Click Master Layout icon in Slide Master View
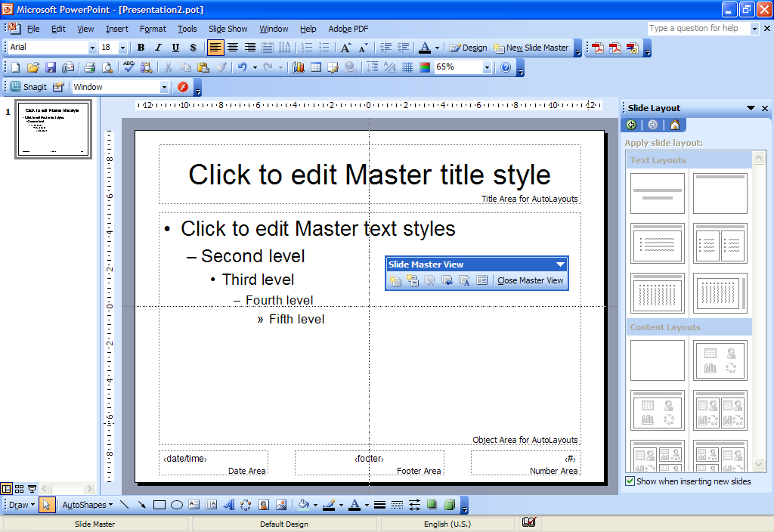Viewport: 774px width, 532px height. click(x=481, y=280)
